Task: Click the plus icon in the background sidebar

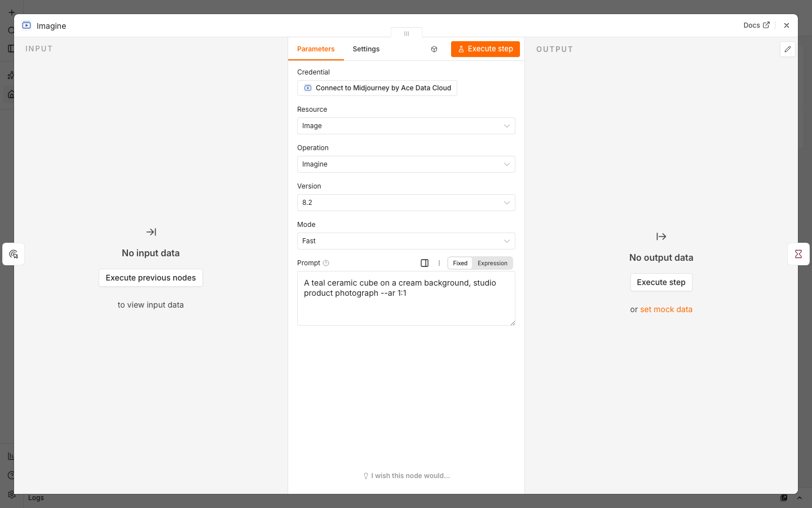Action: (x=11, y=12)
